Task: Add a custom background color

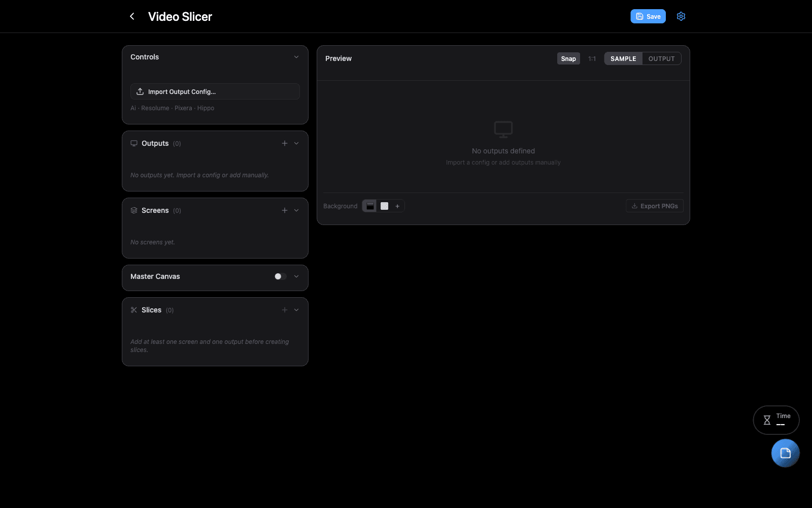Action: point(397,206)
